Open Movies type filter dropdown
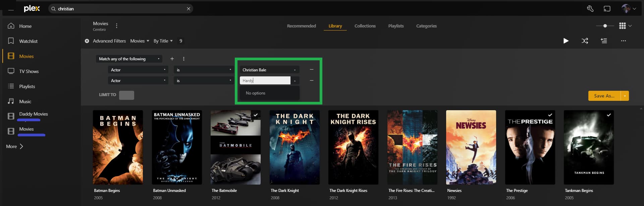 click(140, 41)
